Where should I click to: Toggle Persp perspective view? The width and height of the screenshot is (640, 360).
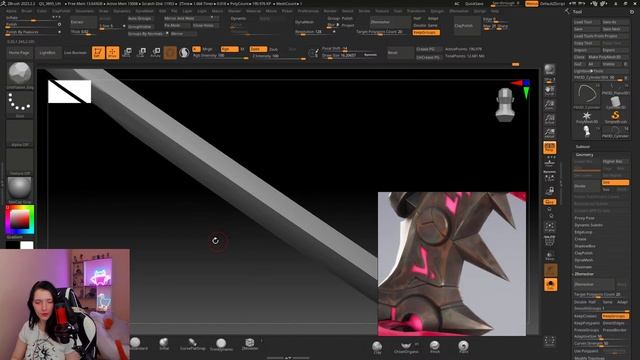click(x=550, y=148)
